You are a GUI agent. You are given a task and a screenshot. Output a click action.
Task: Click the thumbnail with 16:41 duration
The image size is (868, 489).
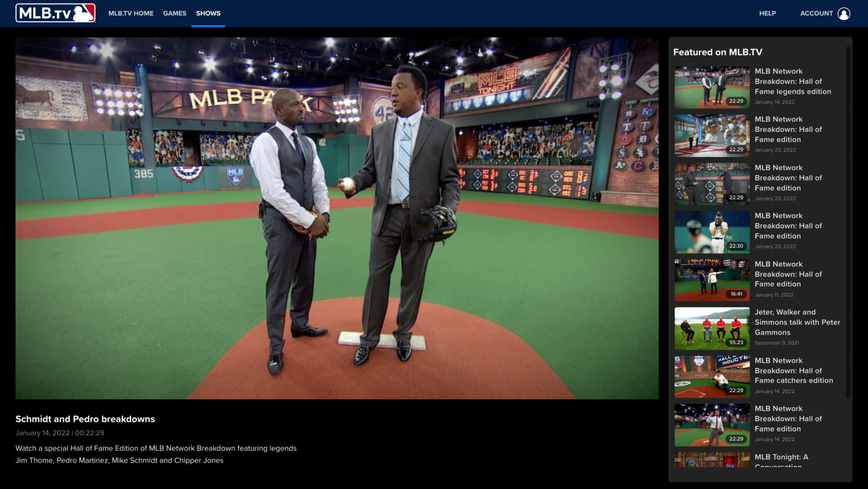pos(712,279)
